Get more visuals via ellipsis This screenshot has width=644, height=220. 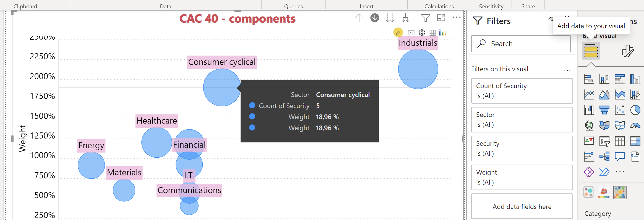click(x=620, y=171)
